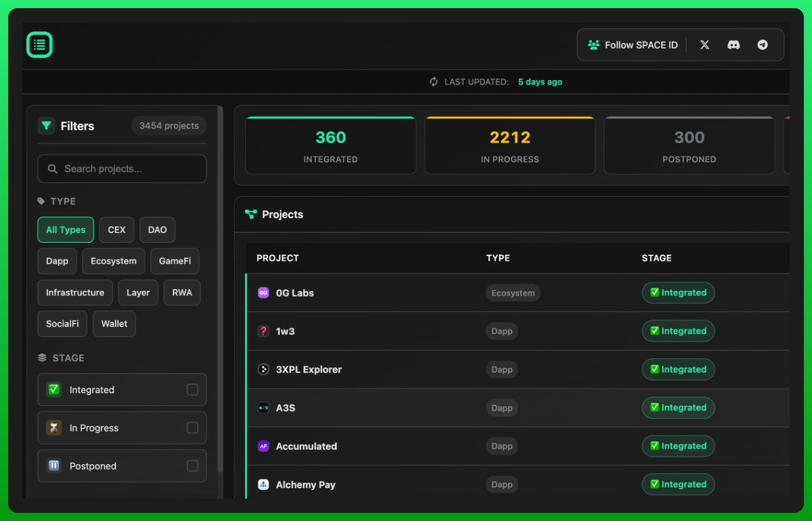Click the STAGE column header in table
The width and height of the screenshot is (812, 521).
pos(656,258)
